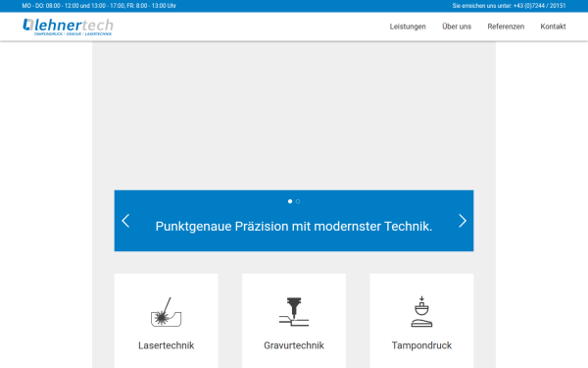
Task: Open the Kontakt page
Action: 553,26
